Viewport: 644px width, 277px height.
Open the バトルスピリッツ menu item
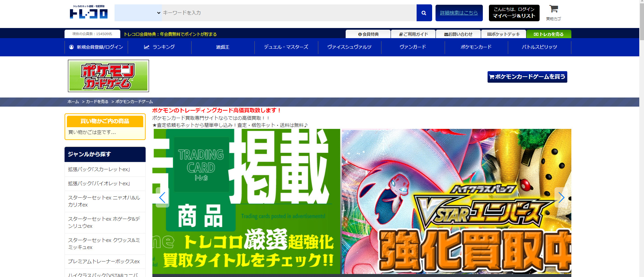540,47
